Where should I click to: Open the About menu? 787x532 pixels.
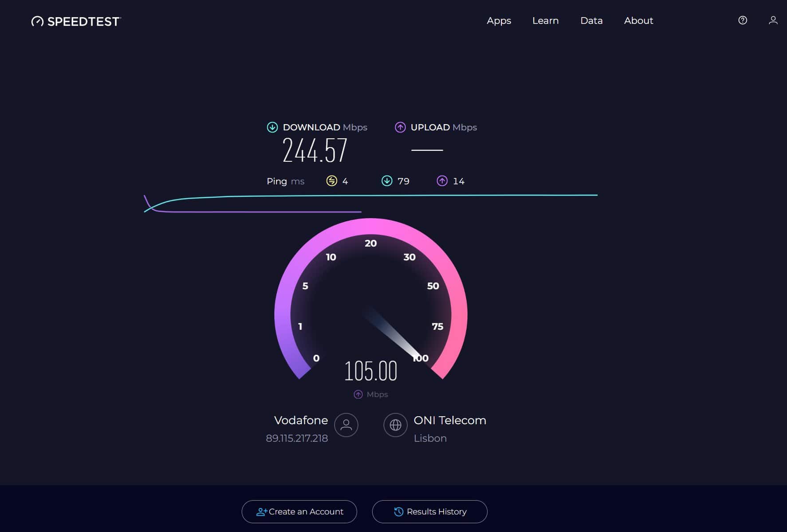[638, 21]
